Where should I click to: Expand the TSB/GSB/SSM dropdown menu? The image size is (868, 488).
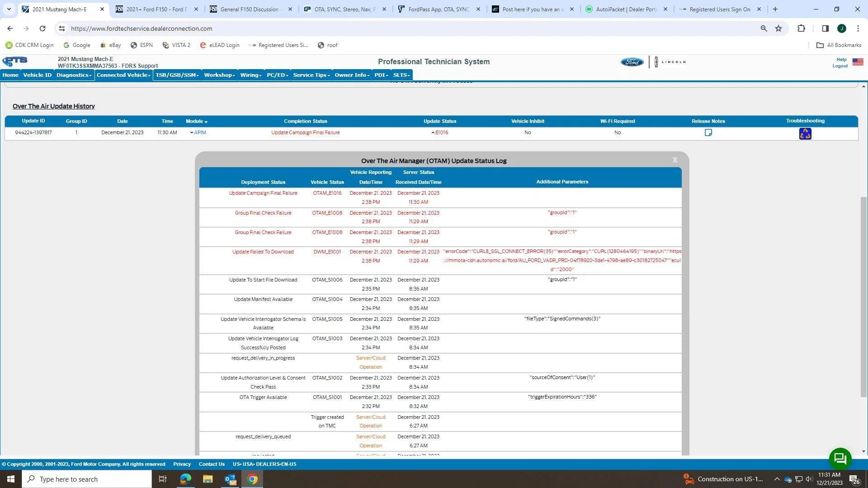tap(177, 75)
